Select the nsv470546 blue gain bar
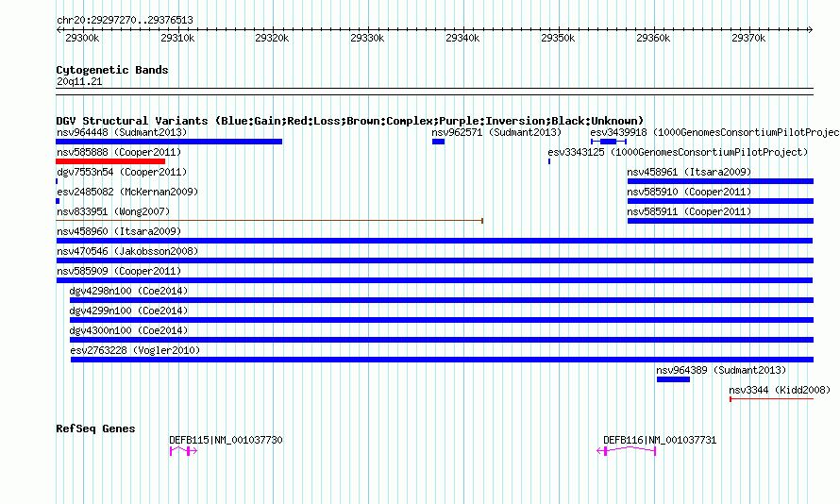 (434, 260)
